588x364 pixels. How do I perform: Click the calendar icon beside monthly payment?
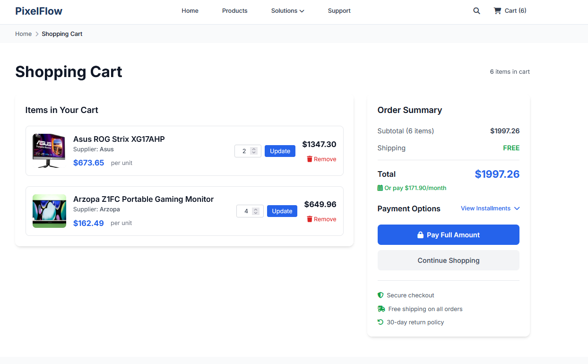(380, 188)
